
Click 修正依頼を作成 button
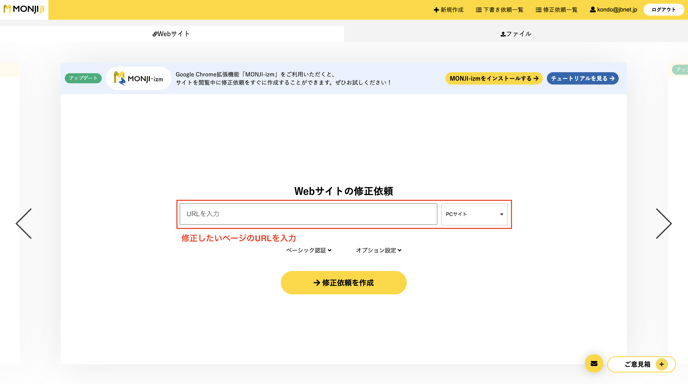344,283
